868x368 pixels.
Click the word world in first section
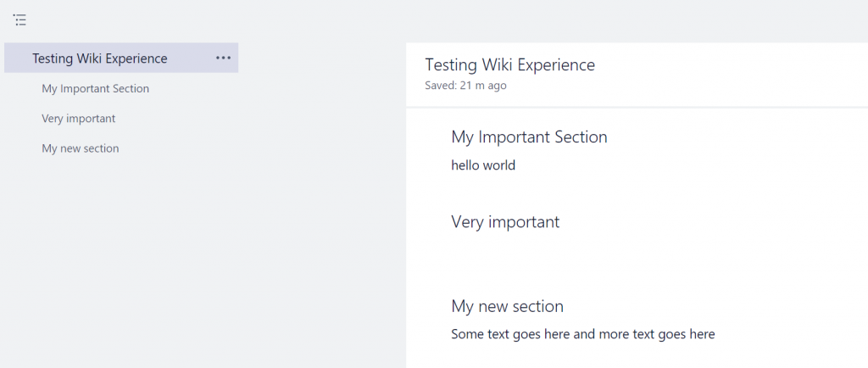pyautogui.click(x=498, y=164)
